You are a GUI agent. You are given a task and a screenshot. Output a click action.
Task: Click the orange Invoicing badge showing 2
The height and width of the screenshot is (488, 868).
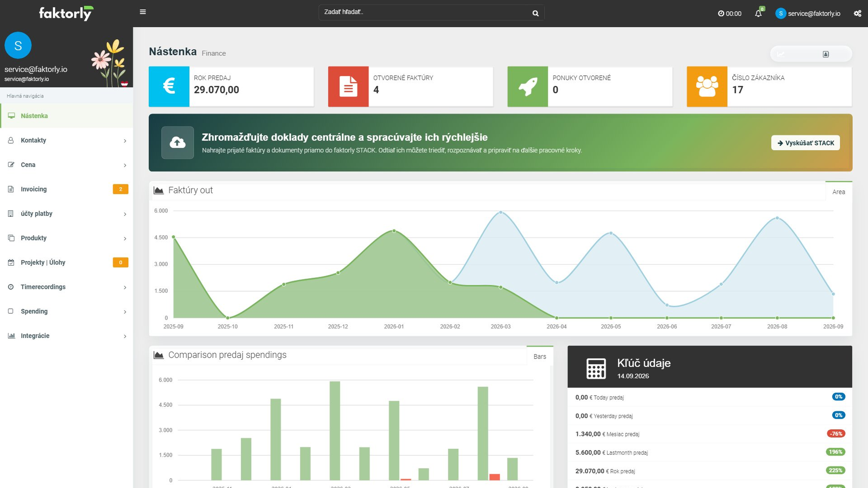[x=120, y=189]
